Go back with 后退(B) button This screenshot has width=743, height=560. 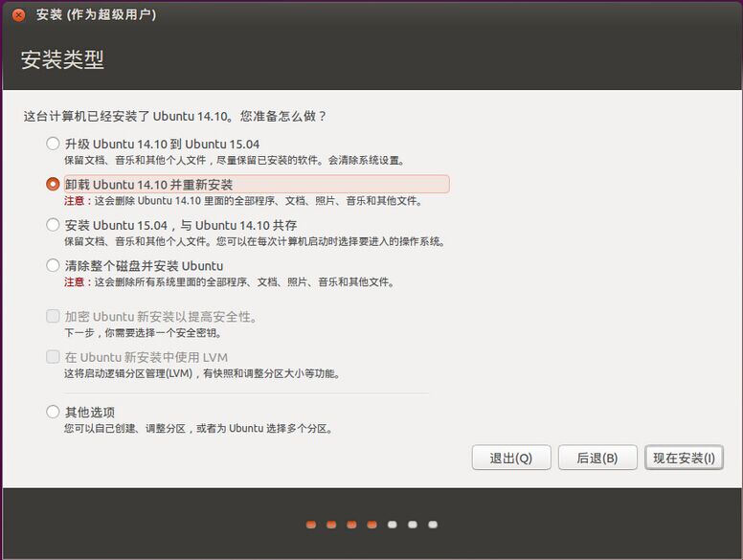coord(597,458)
